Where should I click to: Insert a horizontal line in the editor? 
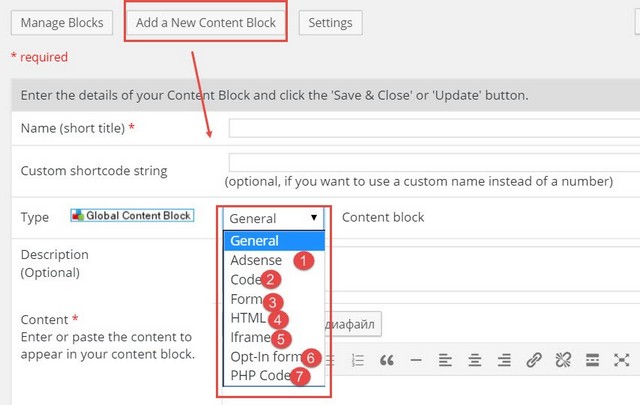point(416,360)
